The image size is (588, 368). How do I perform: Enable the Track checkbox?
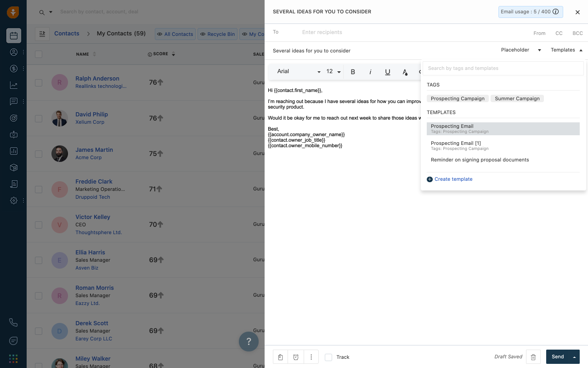pyautogui.click(x=328, y=357)
